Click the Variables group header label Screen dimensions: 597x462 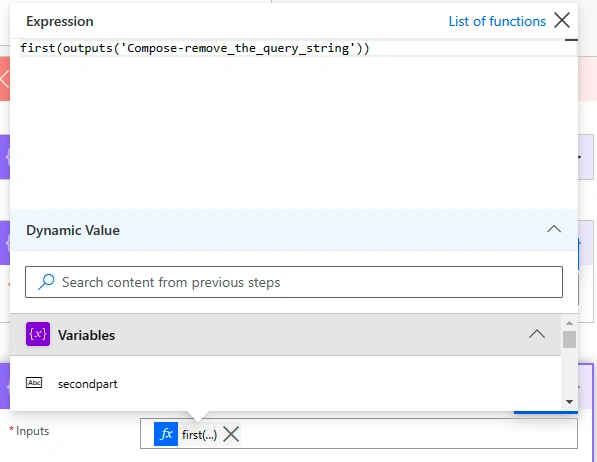pos(86,335)
